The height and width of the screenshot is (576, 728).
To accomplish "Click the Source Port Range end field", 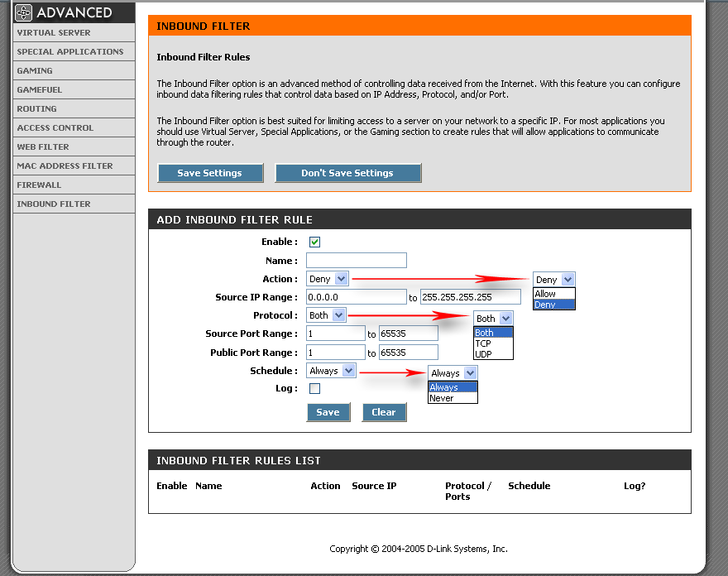I will click(x=409, y=334).
